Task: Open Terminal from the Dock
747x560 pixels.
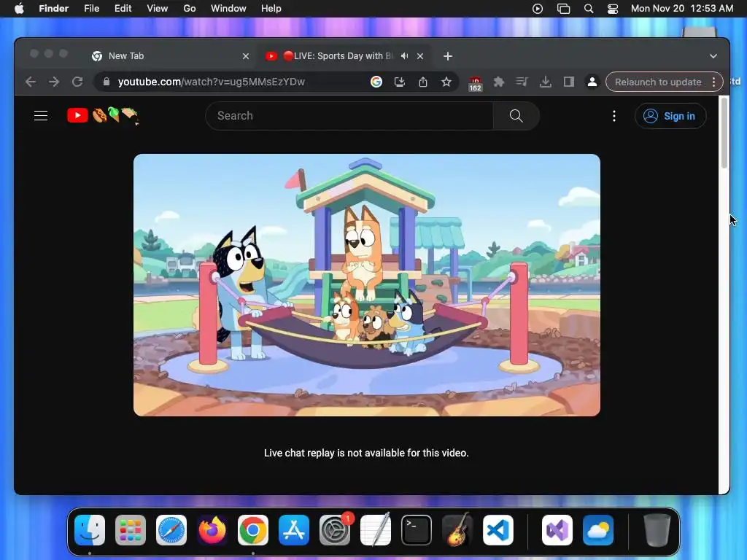Action: 417,530
